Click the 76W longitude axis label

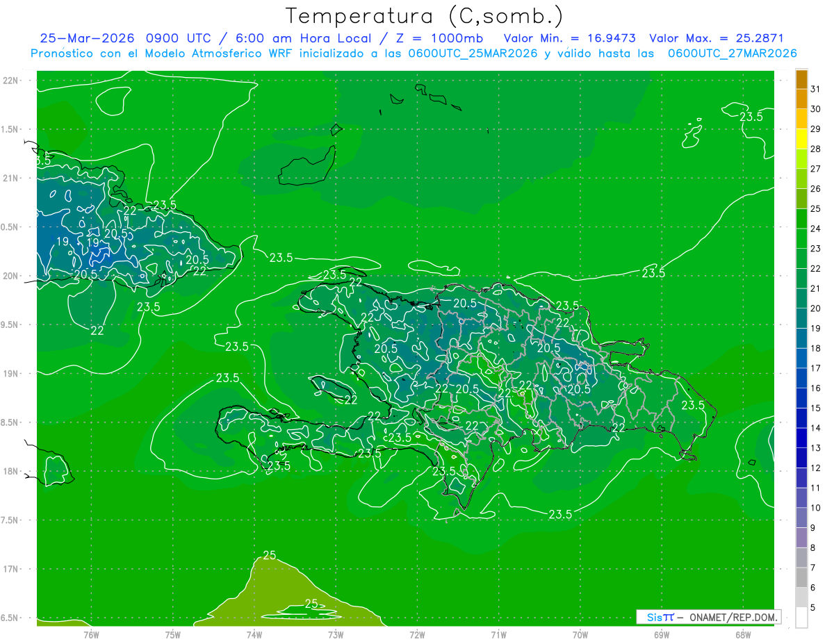(91, 634)
